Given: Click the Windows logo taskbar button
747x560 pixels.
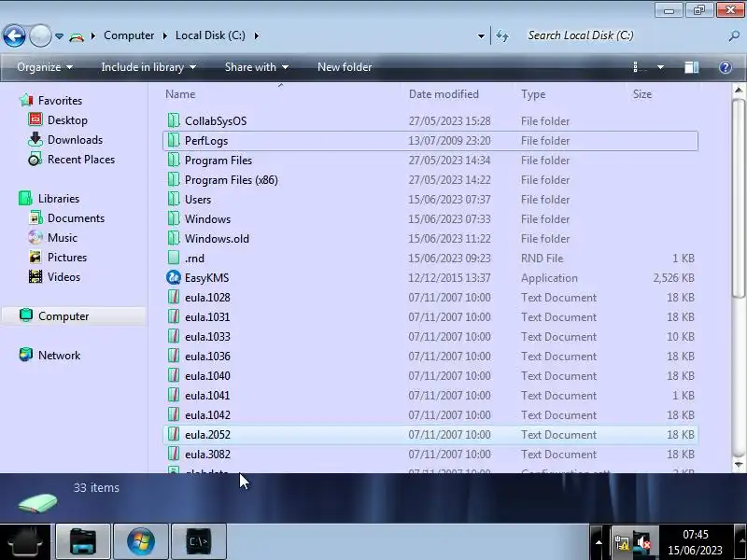Looking at the screenshot, I should 141,542.
